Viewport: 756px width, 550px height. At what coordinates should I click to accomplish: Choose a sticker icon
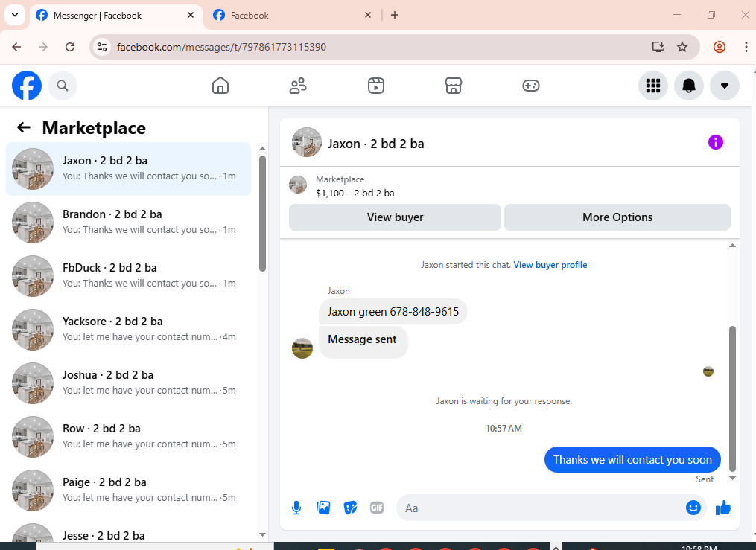350,508
